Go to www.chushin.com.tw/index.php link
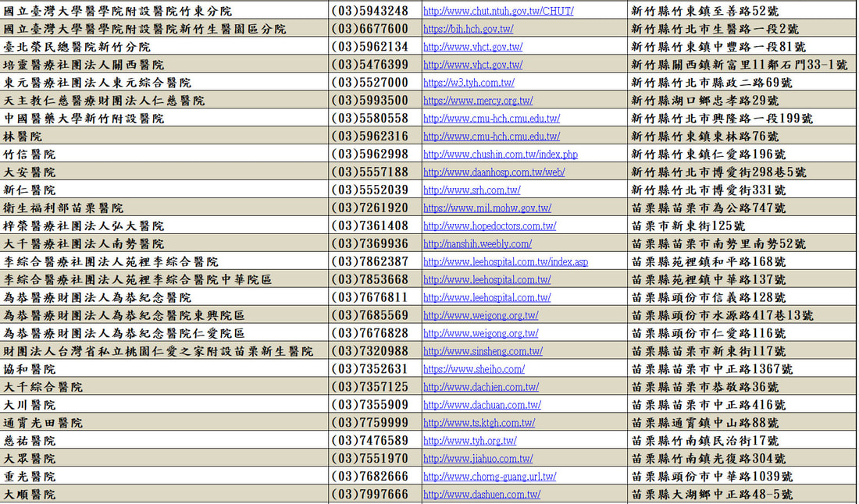This screenshot has width=859, height=504. (x=501, y=154)
